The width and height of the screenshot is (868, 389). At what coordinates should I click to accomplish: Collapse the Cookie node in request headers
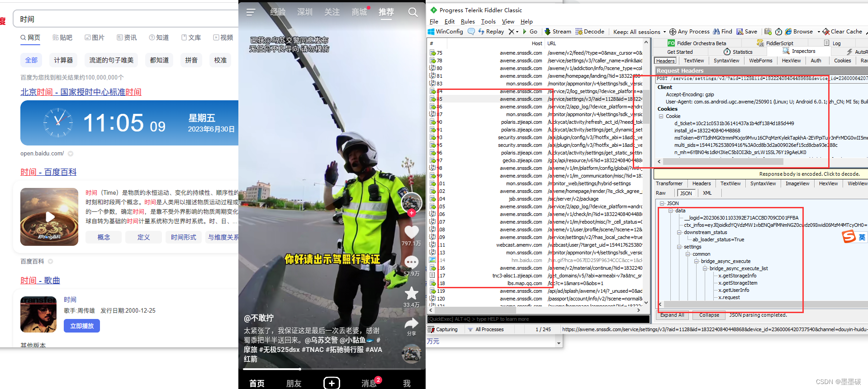coord(661,116)
